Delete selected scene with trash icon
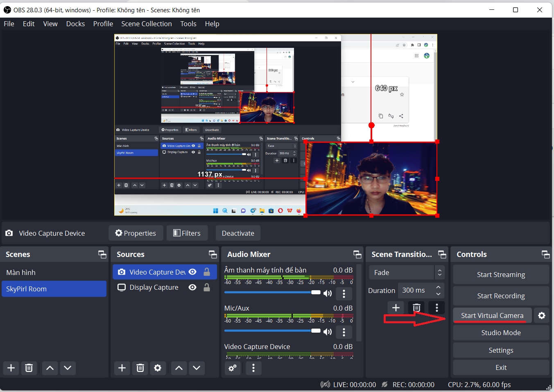Image resolution: width=554 pixels, height=392 pixels. pos(29,368)
